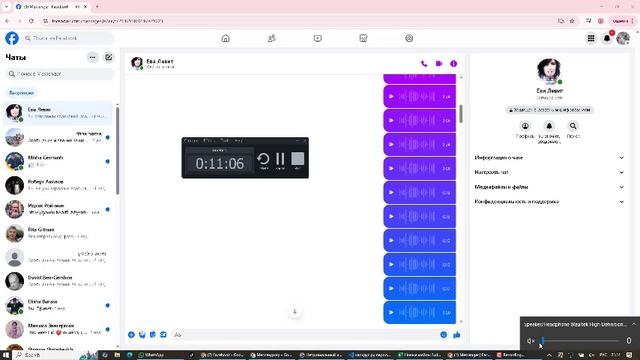The image size is (640, 360).
Task: Search in conversation magnifier icon
Action: click(573, 126)
